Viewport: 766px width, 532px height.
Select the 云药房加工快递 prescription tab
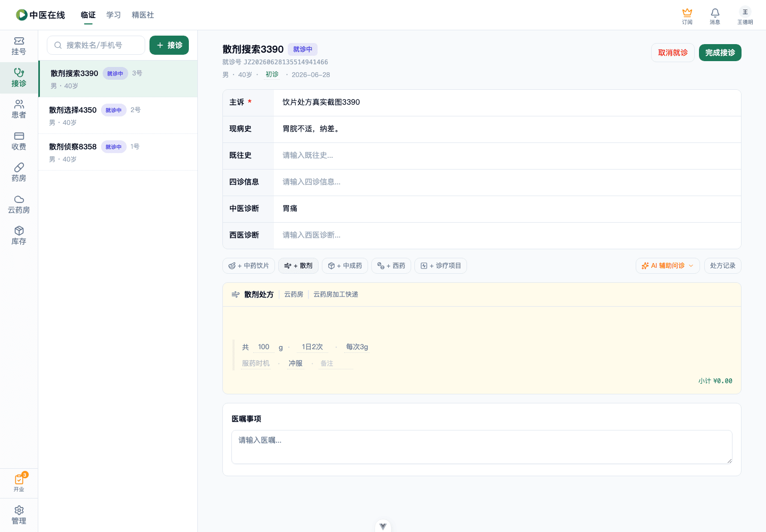tap(336, 294)
